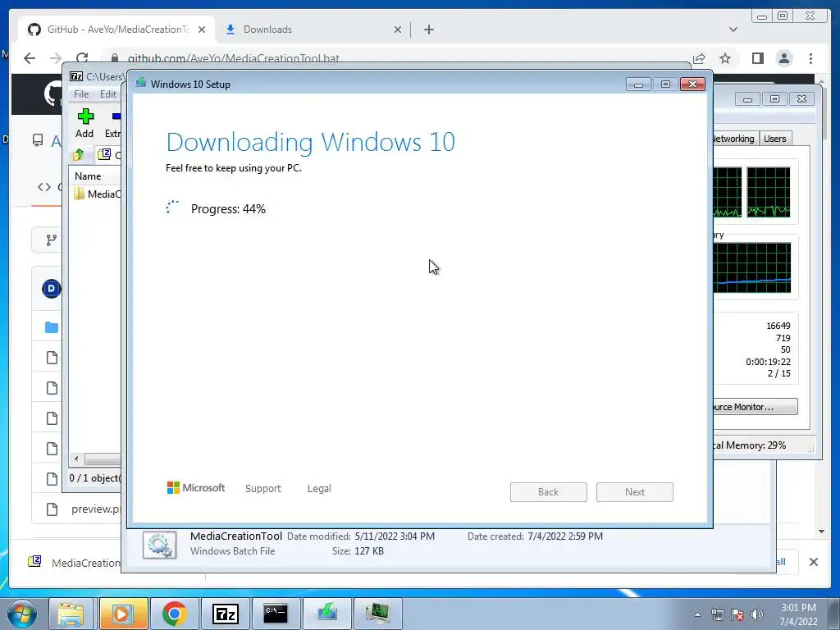Click the 7-Zip horizontal scrollbar left arrow
840x630 pixels.
pos(76,459)
